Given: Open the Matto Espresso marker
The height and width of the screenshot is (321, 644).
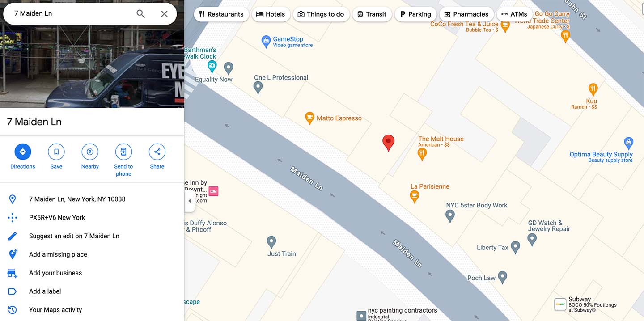Looking at the screenshot, I should pos(309,118).
